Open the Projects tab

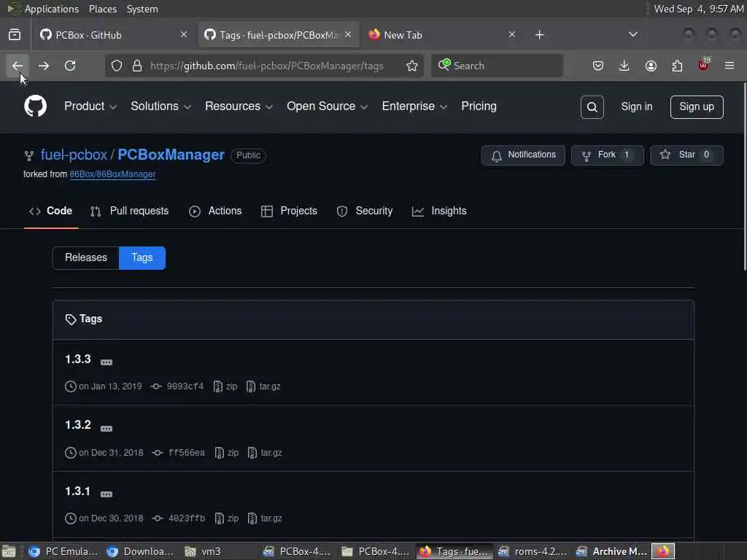click(289, 211)
